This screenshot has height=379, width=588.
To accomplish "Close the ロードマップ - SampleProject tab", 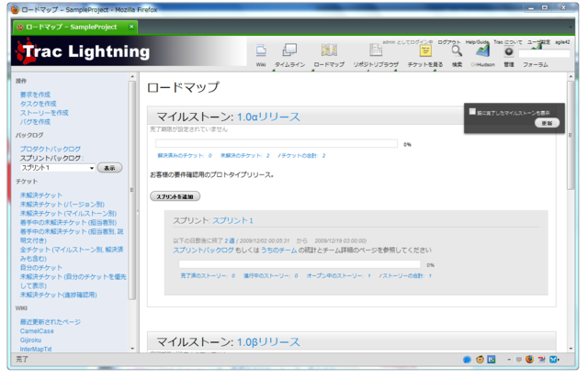I will tap(131, 27).
